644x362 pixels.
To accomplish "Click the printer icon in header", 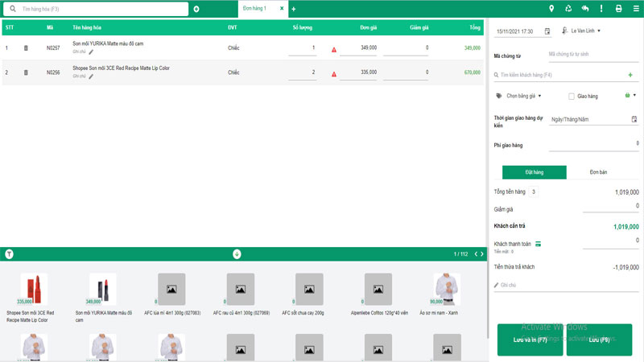I will pos(618,8).
